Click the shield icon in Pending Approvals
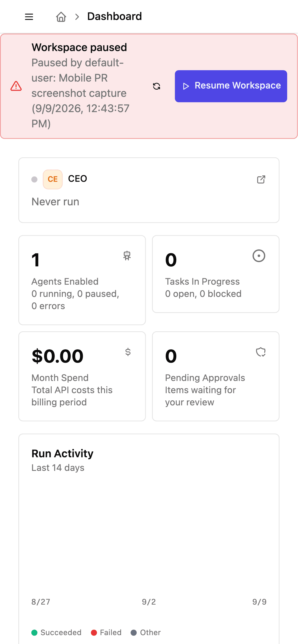Image resolution: width=298 pixels, height=644 pixels. (261, 352)
